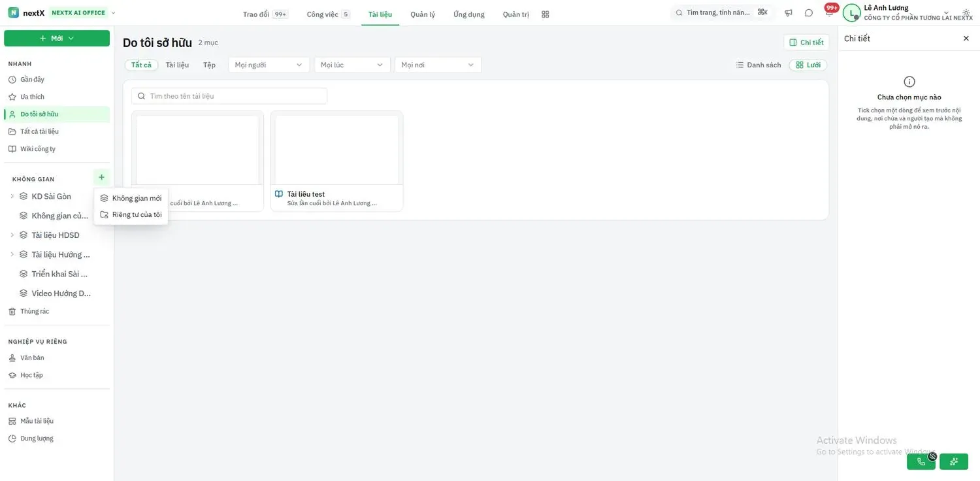Filter by Tài liệu tab
980x481 pixels.
(177, 65)
